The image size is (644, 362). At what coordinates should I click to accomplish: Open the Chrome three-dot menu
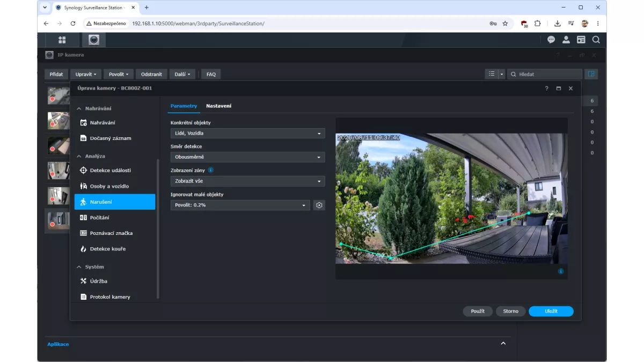[x=598, y=24]
